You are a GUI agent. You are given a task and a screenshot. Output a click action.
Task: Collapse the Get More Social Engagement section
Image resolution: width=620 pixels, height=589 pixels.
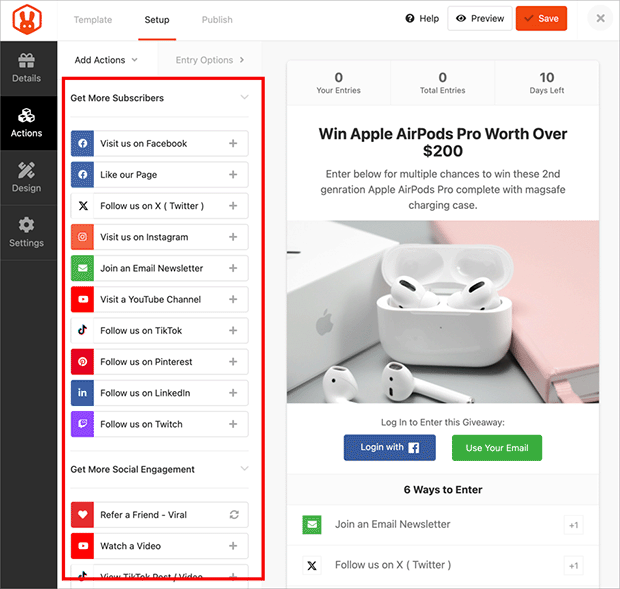click(x=245, y=469)
